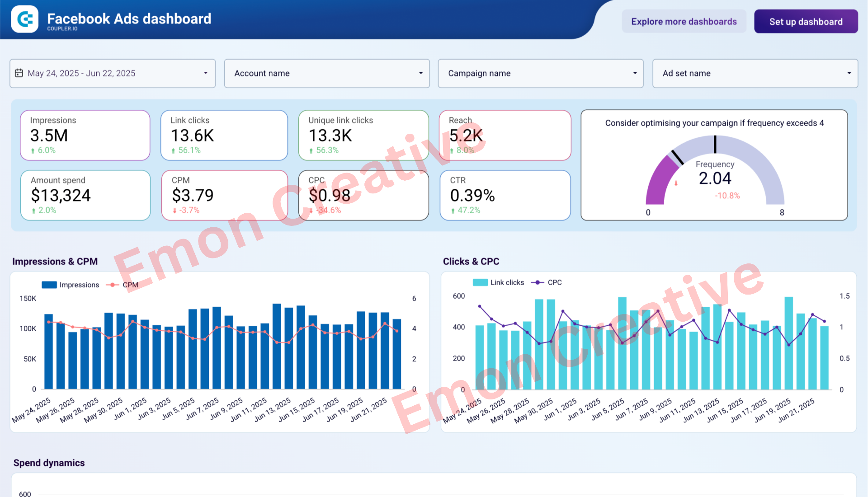Click the CPM $3.79 value
Viewport: 868px width, 497px height.
click(193, 196)
